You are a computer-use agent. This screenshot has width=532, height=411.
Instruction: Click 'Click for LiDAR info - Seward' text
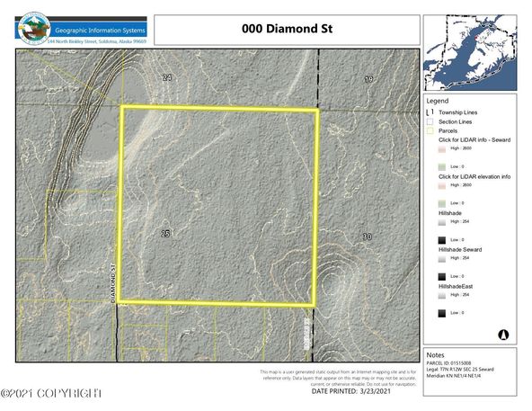click(474, 139)
